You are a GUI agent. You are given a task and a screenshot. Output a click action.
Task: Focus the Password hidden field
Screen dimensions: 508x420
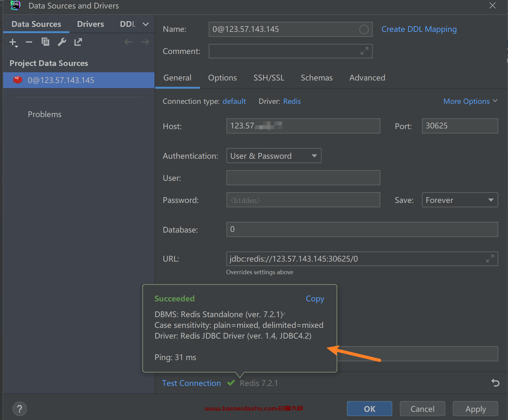pos(303,200)
